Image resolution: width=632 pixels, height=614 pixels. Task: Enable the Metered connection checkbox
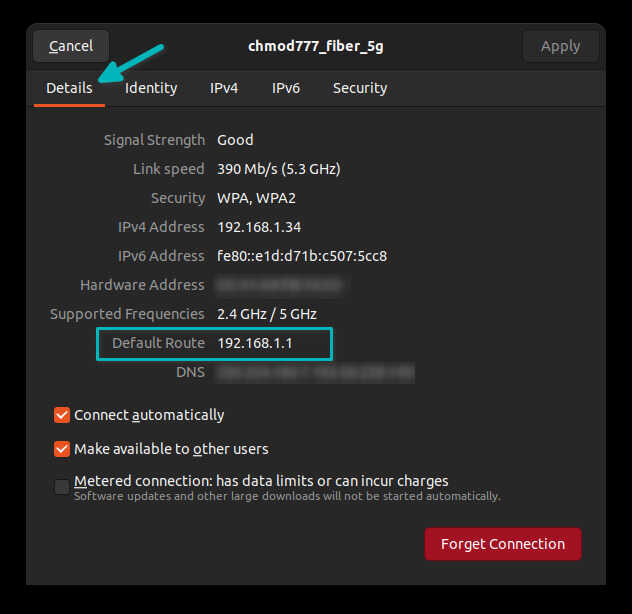click(x=62, y=487)
